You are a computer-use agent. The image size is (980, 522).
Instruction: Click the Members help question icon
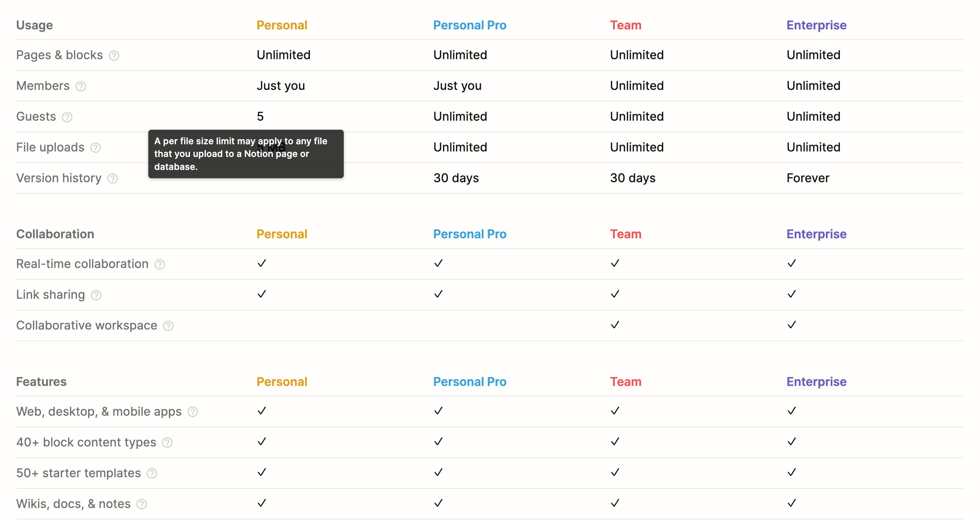pos(81,86)
